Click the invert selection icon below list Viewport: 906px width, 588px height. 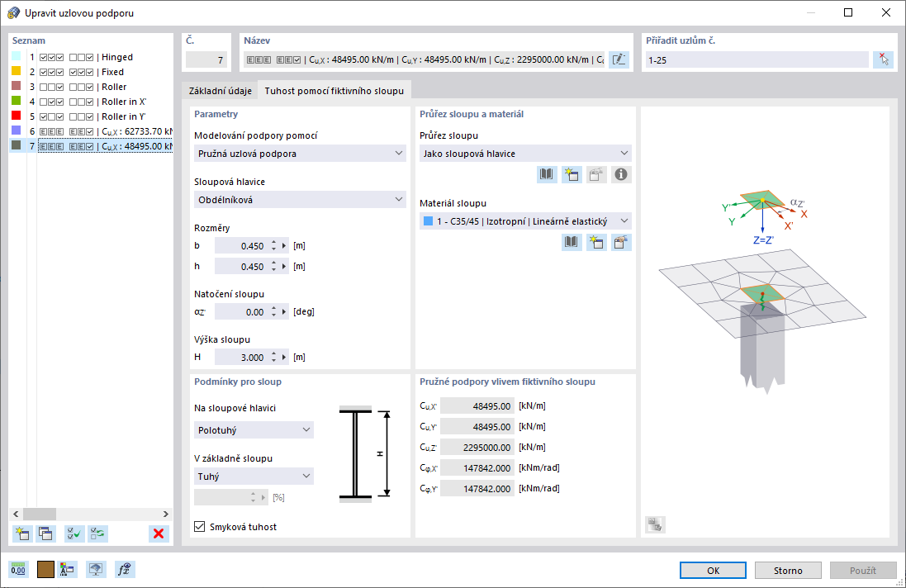point(97,533)
